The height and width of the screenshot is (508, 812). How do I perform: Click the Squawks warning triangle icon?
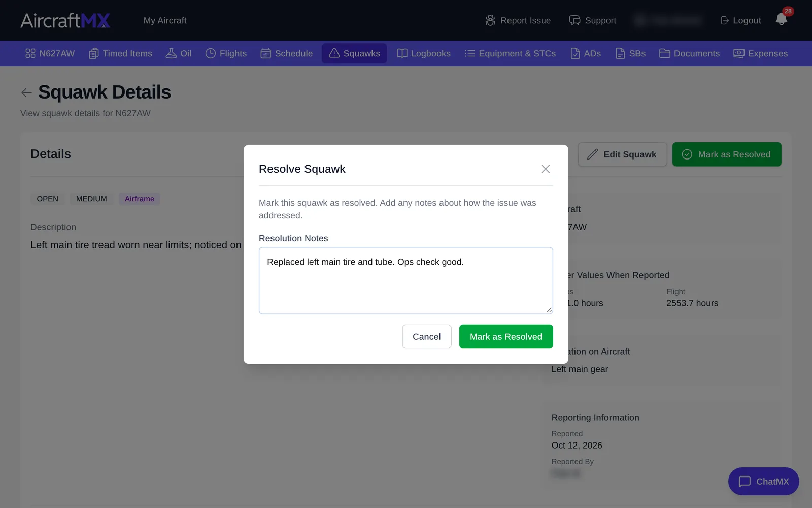334,53
